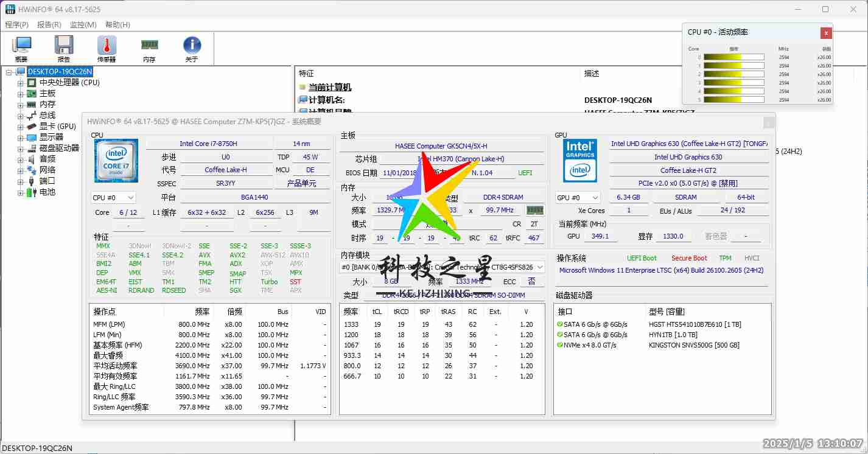Select the 电池 battery tree item
This screenshot has width=868, height=454.
(x=47, y=192)
